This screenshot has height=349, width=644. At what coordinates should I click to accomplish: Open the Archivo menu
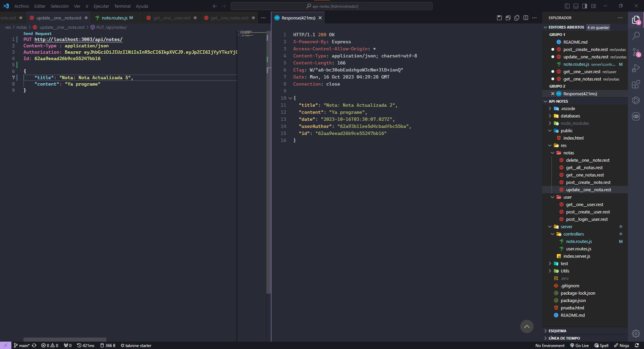(21, 6)
